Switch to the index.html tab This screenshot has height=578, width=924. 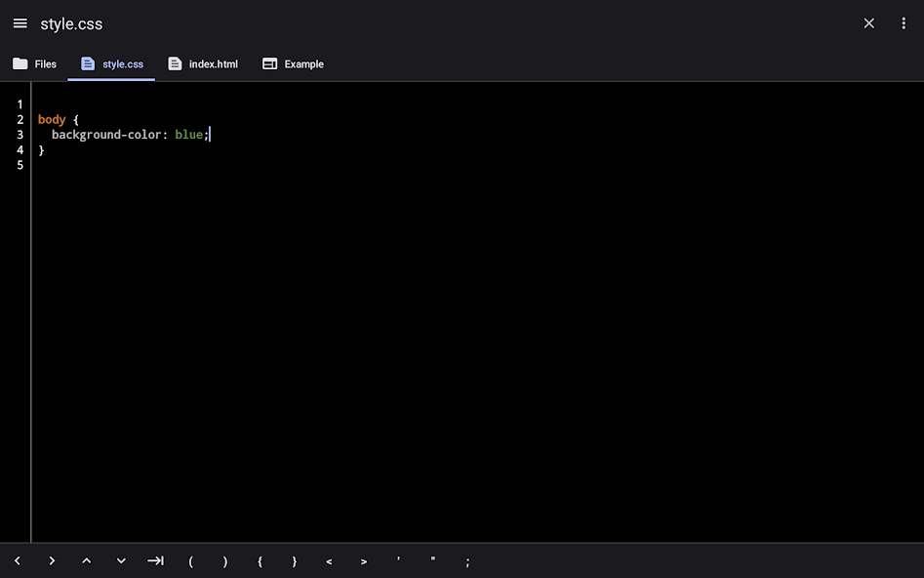pos(203,63)
